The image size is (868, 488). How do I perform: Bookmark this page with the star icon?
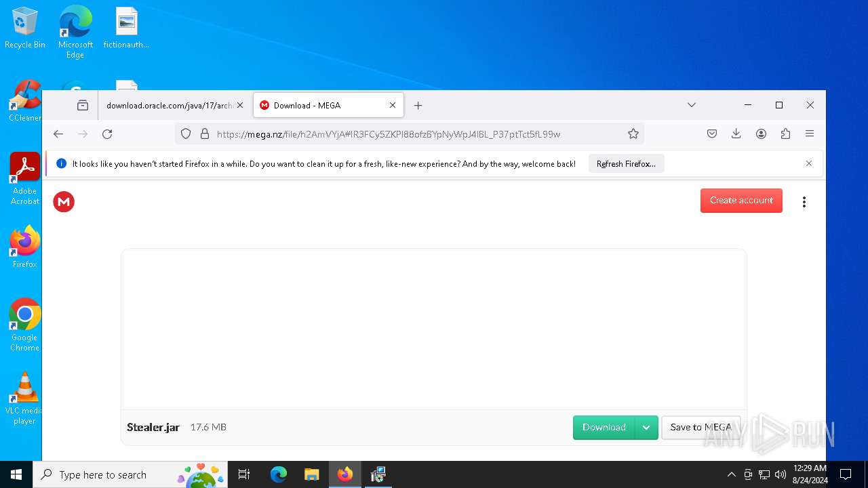pos(633,134)
